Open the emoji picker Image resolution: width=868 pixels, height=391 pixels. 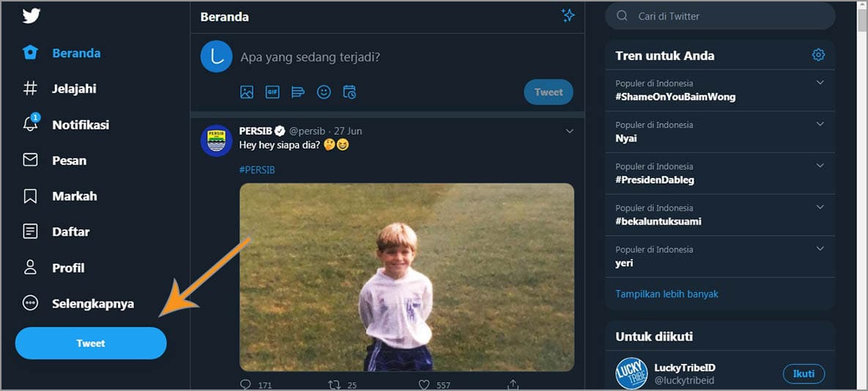[x=324, y=92]
